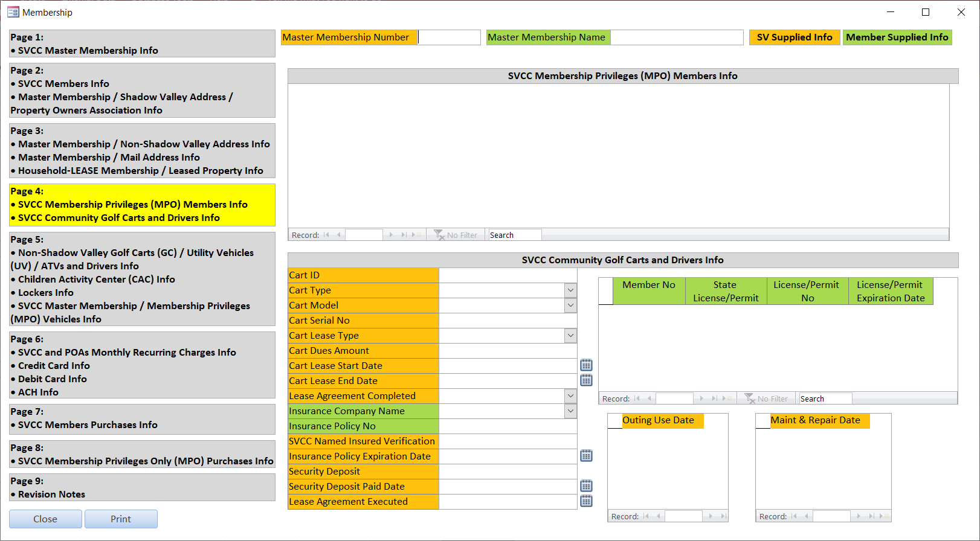
Task: Click No Filter indicator in MPO Members navigator
Action: tap(456, 235)
